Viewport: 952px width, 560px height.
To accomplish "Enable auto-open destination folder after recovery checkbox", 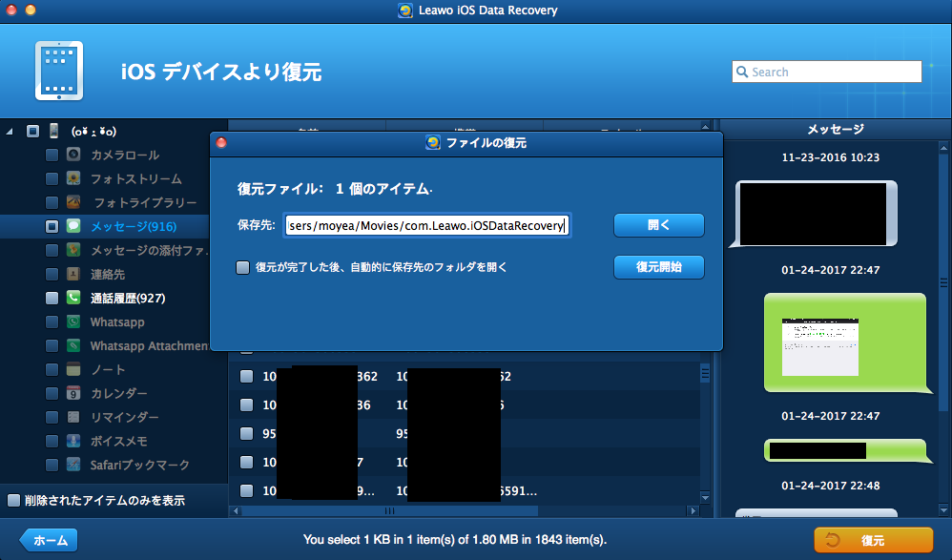I will pyautogui.click(x=243, y=267).
